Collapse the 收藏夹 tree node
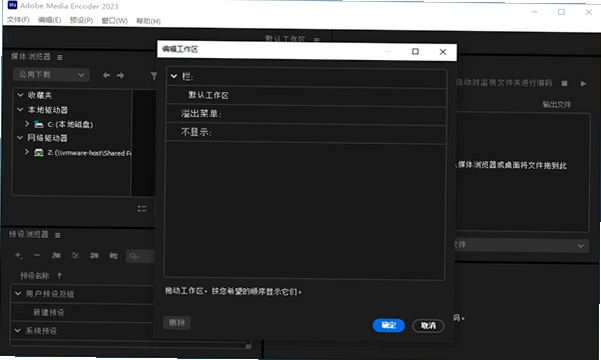Image resolution: width=601 pixels, height=360 pixels. (x=20, y=95)
